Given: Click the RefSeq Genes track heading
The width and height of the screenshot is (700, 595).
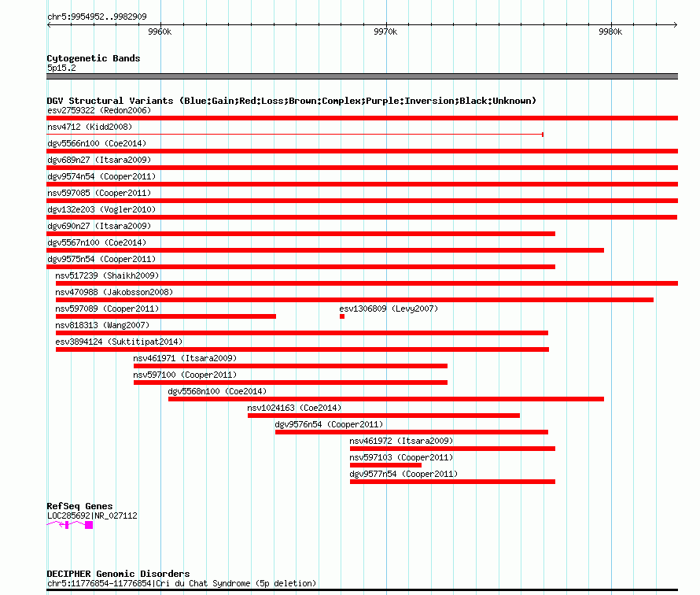Looking at the screenshot, I should [x=80, y=506].
